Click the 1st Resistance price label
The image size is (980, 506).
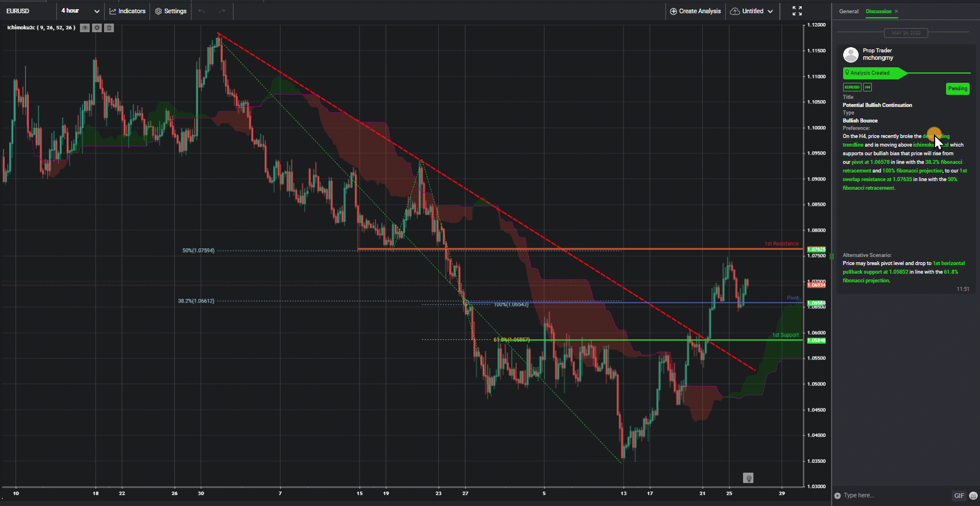817,250
